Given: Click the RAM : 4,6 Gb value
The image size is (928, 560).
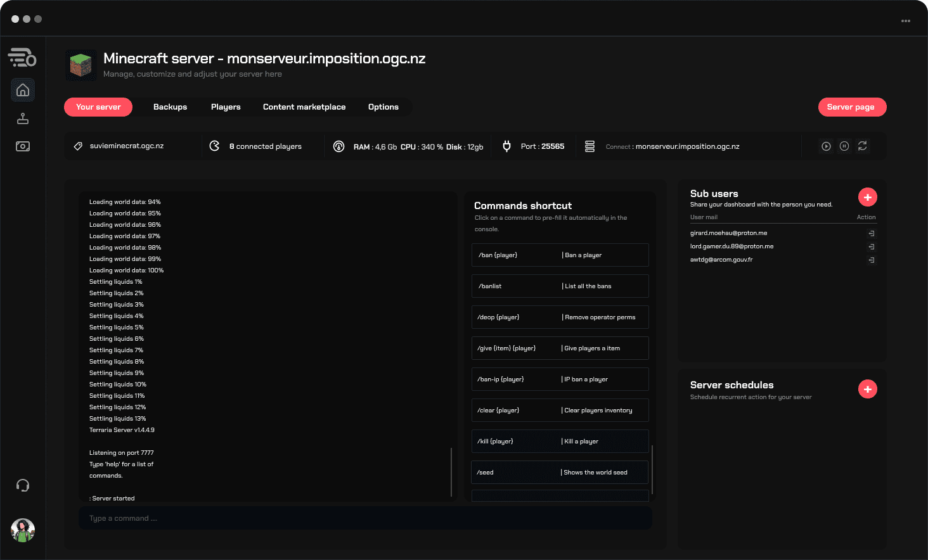Looking at the screenshot, I should click(x=375, y=147).
